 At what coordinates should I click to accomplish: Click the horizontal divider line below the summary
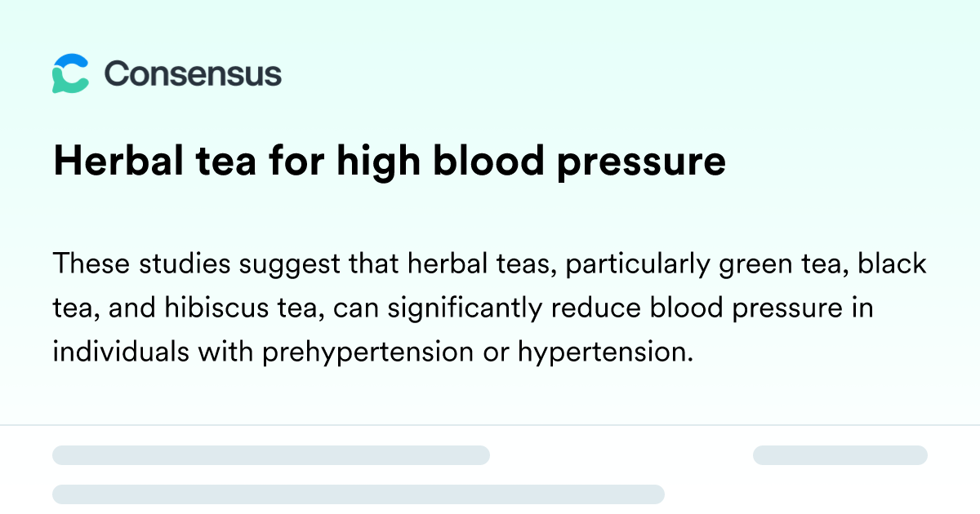(x=490, y=425)
